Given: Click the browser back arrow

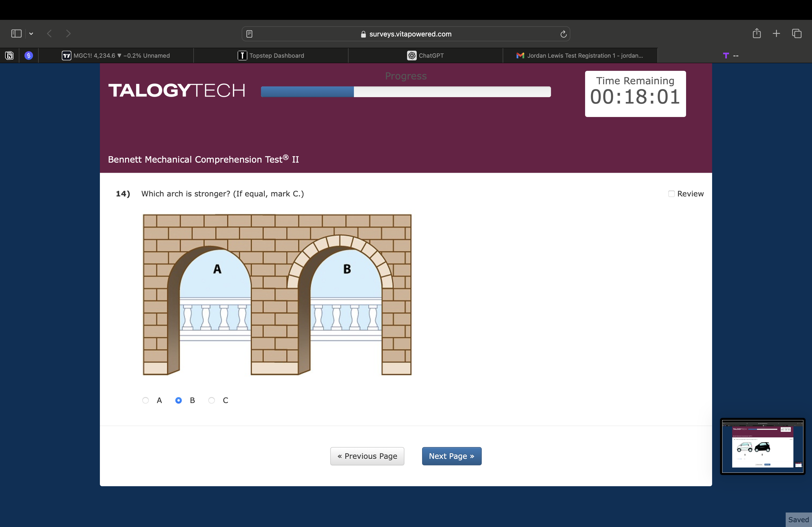Looking at the screenshot, I should point(49,33).
